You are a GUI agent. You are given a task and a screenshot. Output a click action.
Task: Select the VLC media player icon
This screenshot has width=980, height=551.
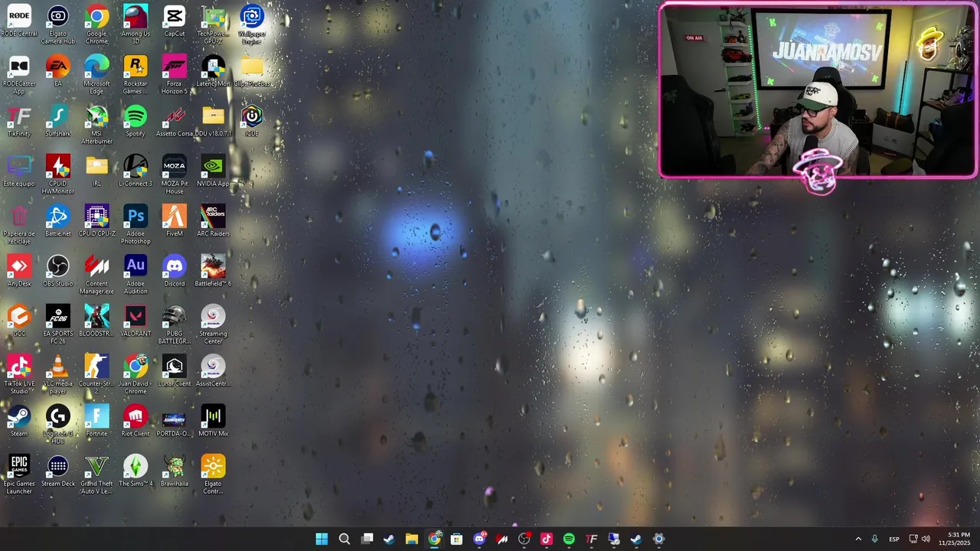tap(58, 375)
